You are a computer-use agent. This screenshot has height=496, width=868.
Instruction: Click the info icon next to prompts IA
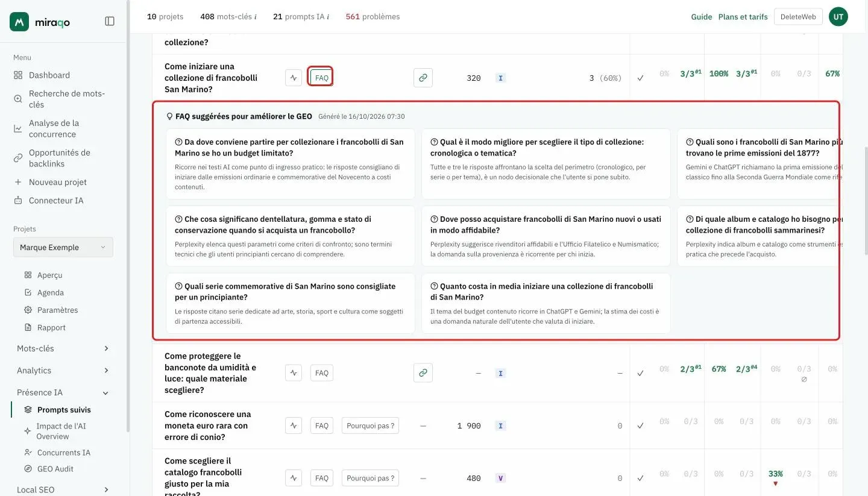tap(328, 17)
